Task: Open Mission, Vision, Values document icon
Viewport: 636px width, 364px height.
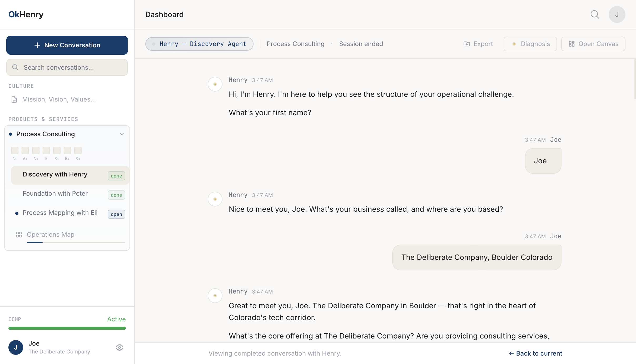Action: pyautogui.click(x=14, y=99)
